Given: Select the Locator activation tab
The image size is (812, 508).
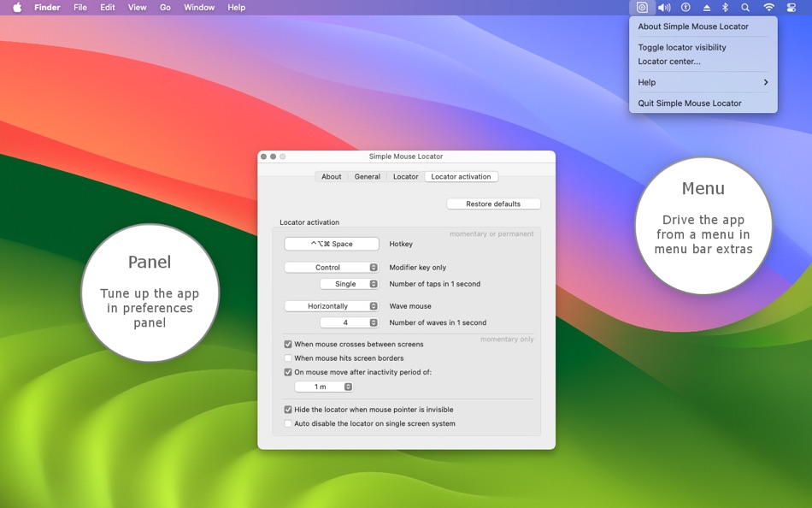Looking at the screenshot, I should tap(461, 177).
